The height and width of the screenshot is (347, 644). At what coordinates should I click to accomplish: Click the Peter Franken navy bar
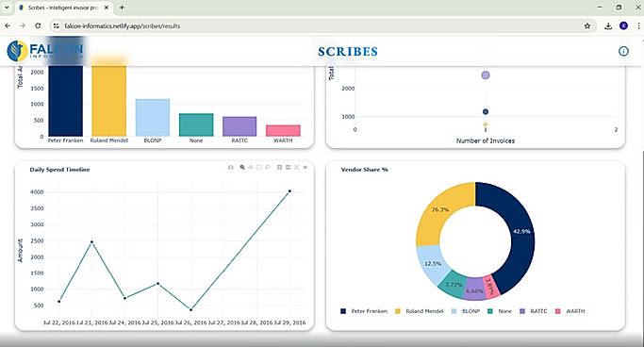coord(65,101)
